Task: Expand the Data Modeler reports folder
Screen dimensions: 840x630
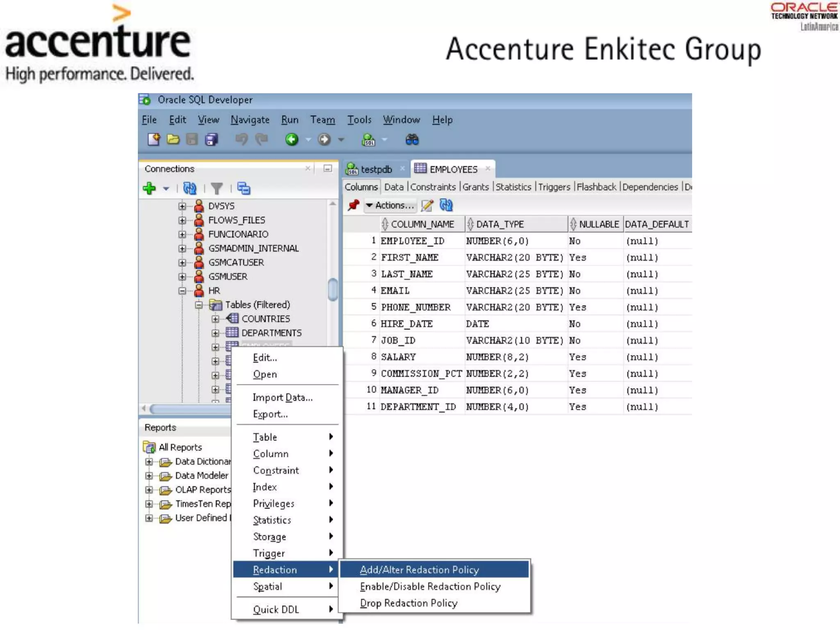Action: 149,476
